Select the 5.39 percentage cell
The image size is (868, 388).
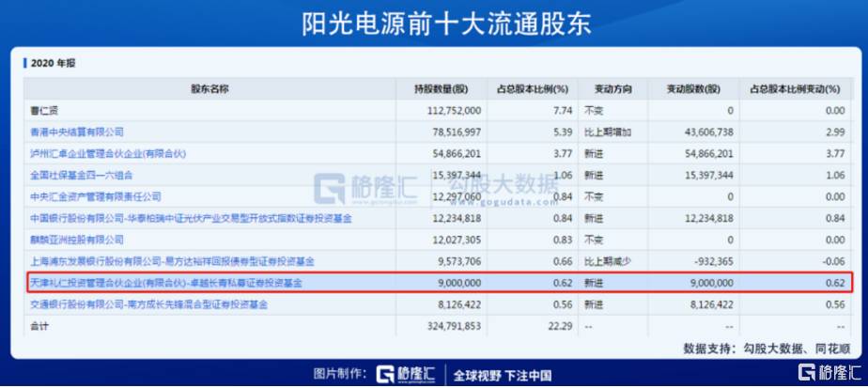[x=563, y=132]
